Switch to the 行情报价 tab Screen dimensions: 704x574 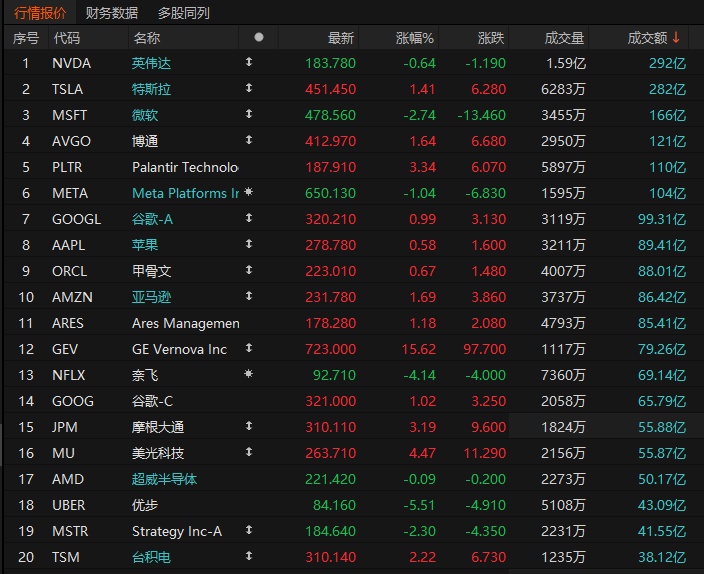pyautogui.click(x=40, y=13)
